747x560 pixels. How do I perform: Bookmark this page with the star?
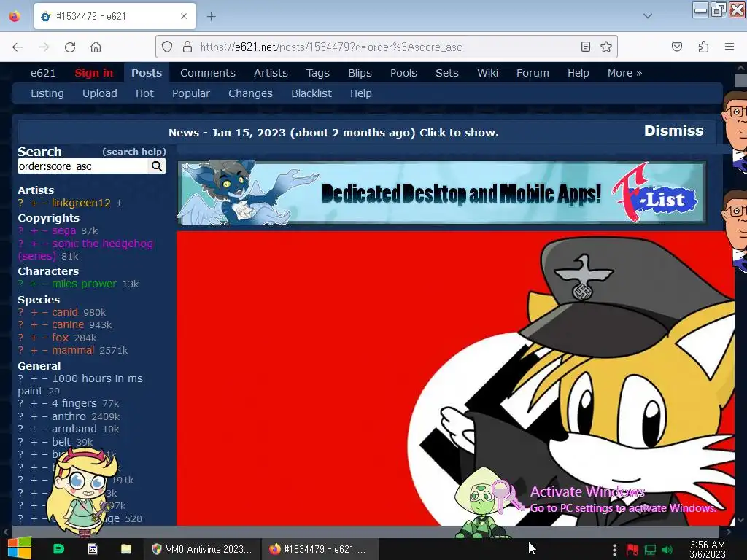coord(606,47)
